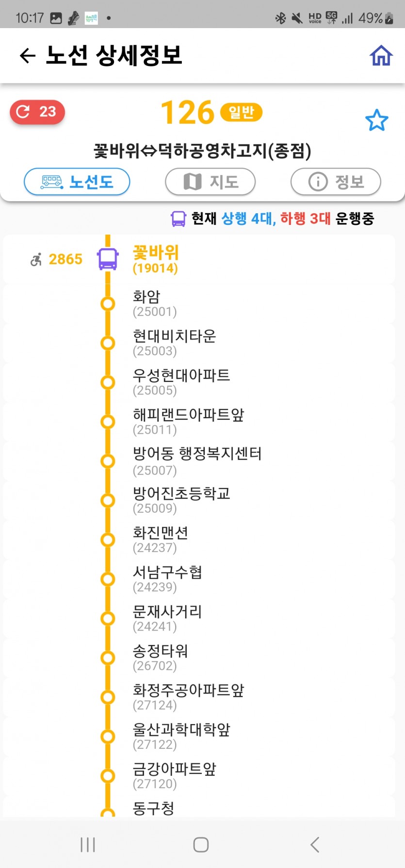Go to home screen via house icon
Screen dimensions: 405x868
click(x=381, y=56)
